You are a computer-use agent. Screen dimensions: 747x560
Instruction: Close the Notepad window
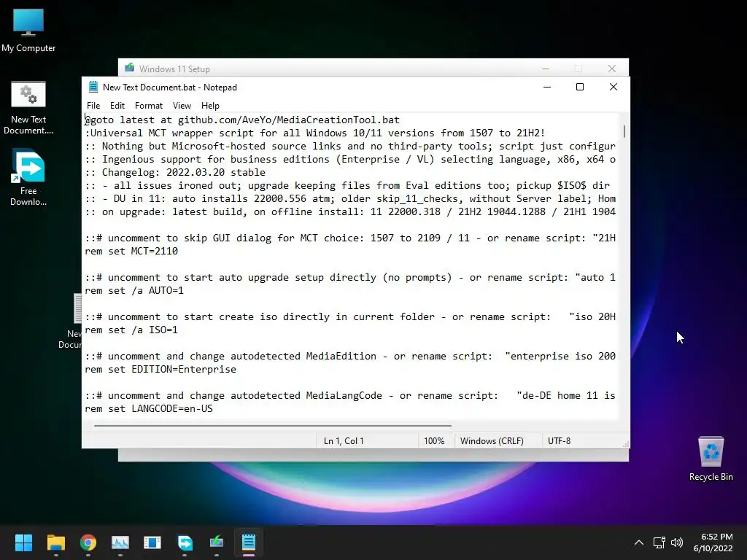[x=613, y=87]
